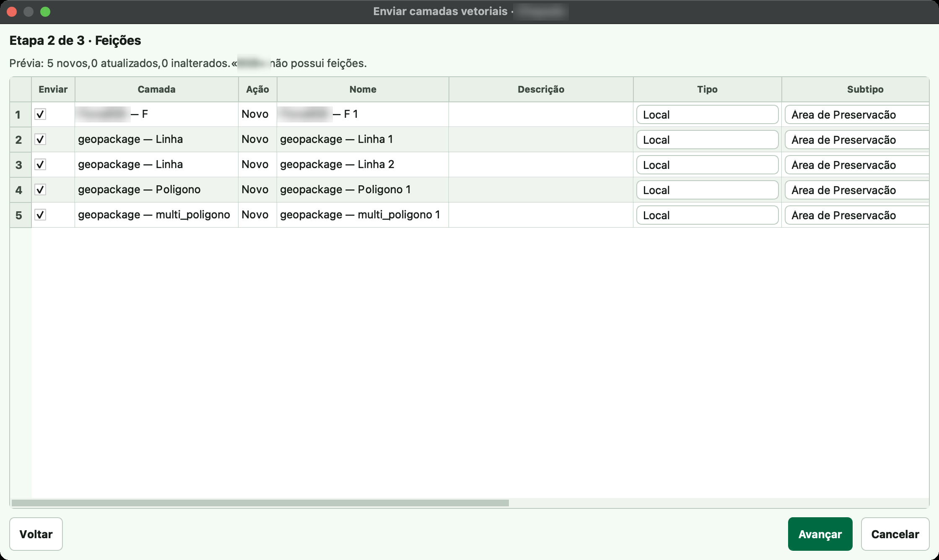Click the Descrição column header
939x560 pixels.
click(x=541, y=89)
